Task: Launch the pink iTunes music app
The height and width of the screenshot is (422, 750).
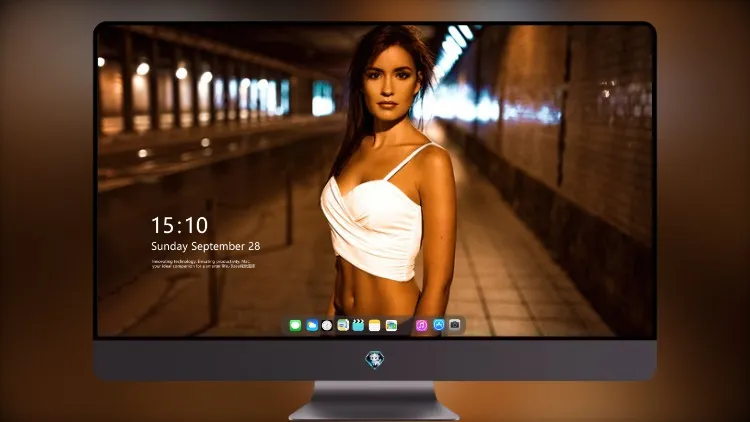Action: tap(421, 326)
